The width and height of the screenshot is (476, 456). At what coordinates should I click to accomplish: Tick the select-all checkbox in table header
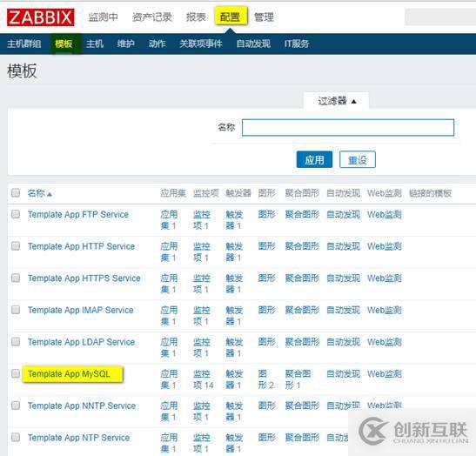[16, 192]
